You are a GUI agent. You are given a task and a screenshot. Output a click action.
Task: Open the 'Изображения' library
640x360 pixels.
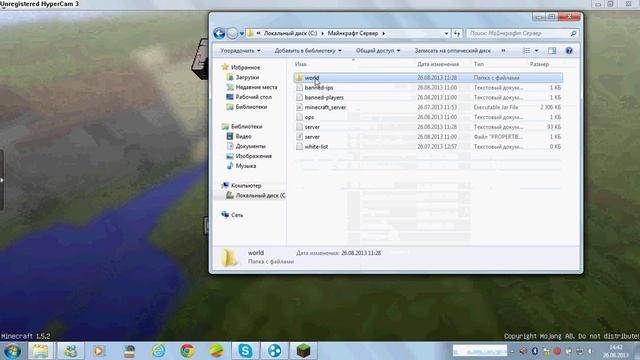(253, 156)
